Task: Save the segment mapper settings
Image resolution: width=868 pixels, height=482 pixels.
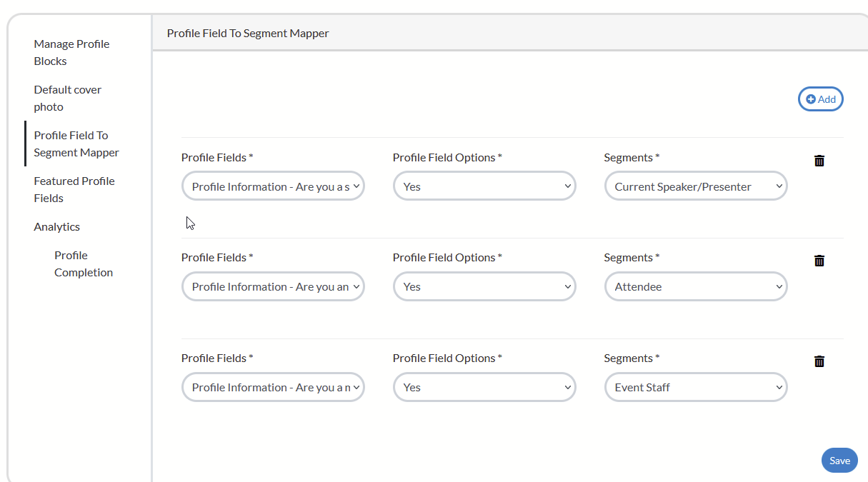Action: click(x=839, y=461)
